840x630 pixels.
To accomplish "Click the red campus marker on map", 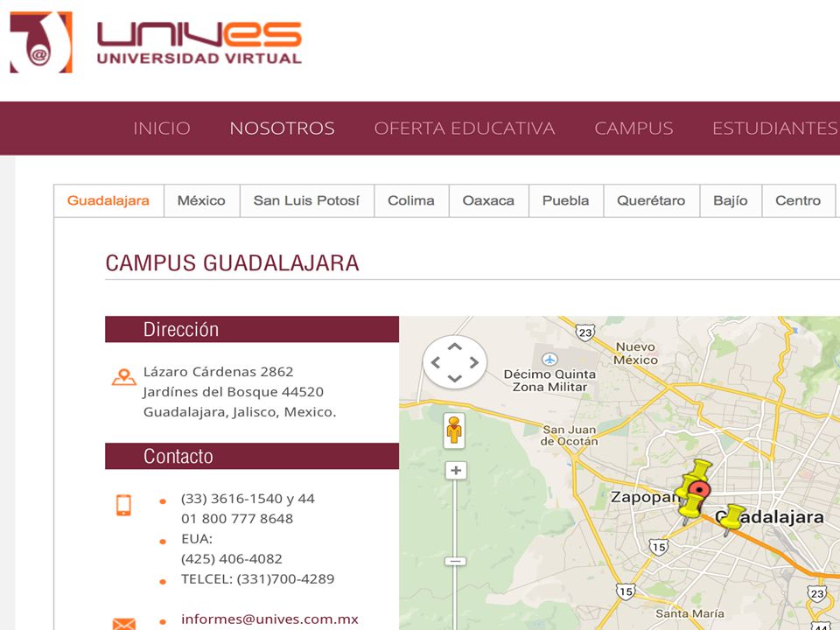I will (699, 492).
